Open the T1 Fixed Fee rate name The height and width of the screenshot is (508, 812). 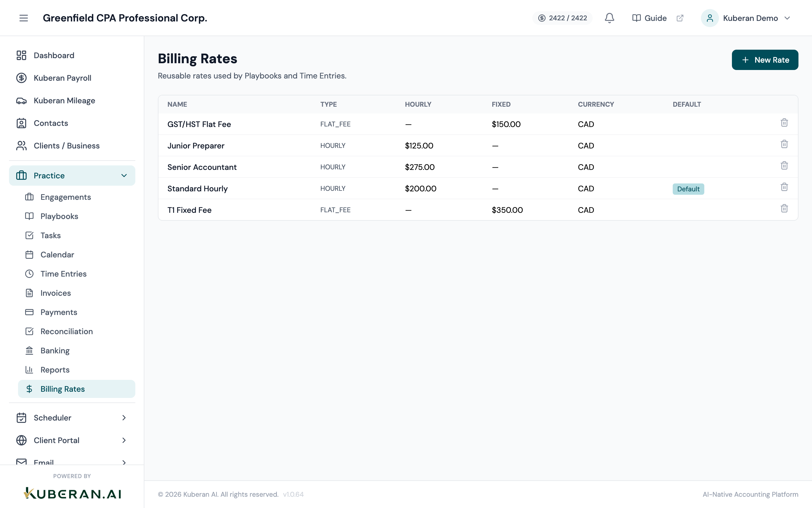[189, 210]
